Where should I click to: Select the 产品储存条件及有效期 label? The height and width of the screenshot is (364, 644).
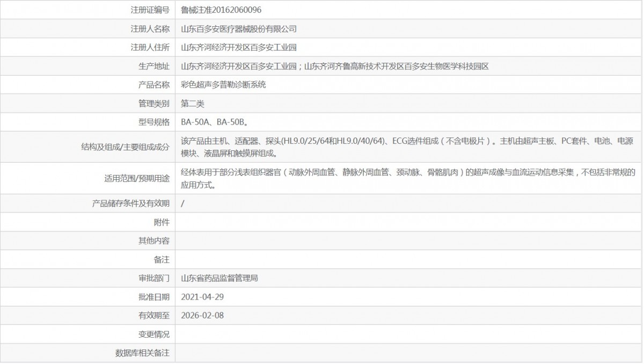[131, 203]
